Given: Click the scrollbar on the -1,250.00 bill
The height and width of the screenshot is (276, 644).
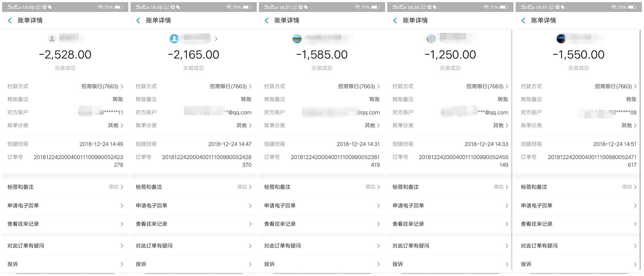Looking at the screenshot, I should pos(512,150).
